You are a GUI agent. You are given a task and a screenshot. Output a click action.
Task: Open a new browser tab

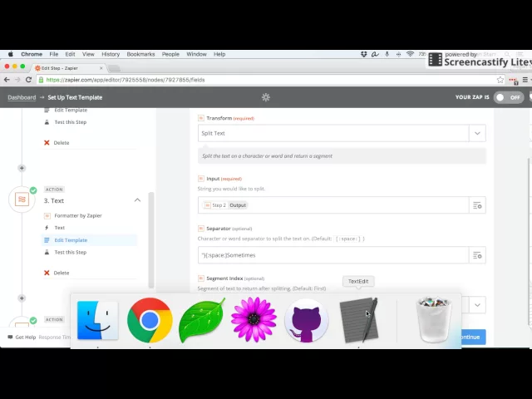pyautogui.click(x=115, y=68)
